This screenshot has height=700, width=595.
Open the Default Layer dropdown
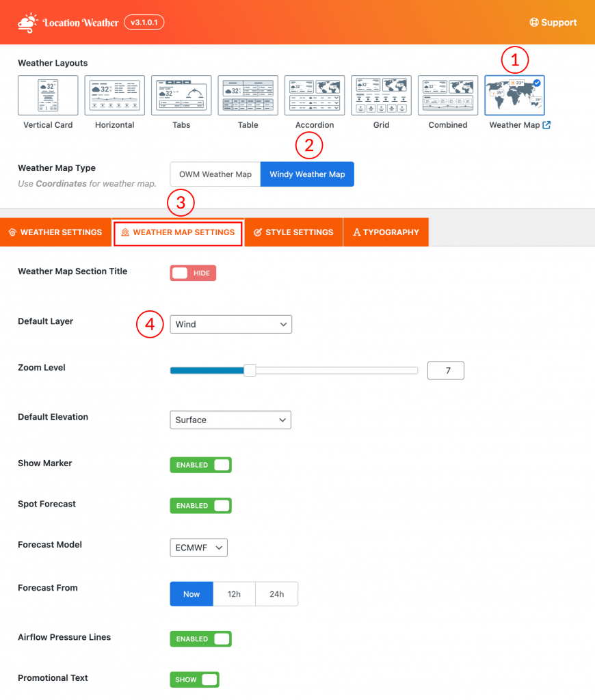coord(230,324)
